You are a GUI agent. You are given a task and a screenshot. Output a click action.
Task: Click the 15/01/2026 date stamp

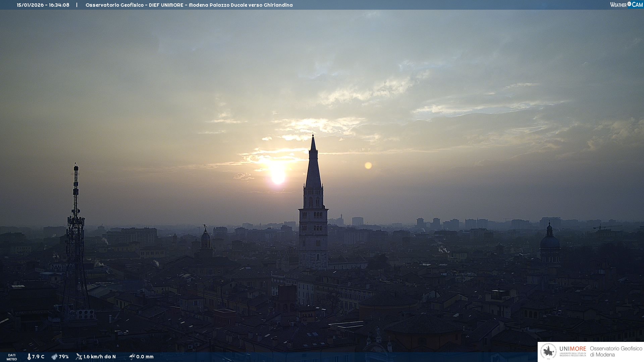point(30,5)
